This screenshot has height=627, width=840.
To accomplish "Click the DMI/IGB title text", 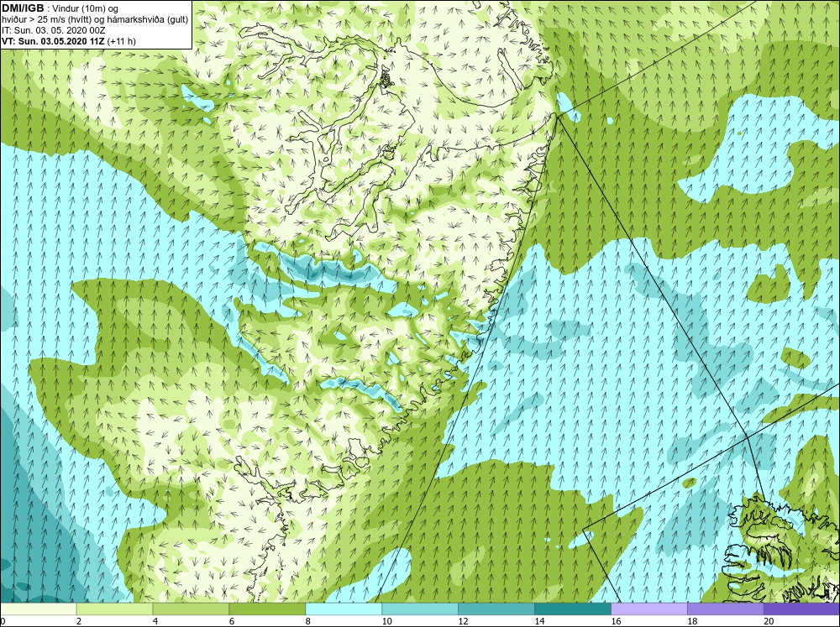I will click(23, 8).
